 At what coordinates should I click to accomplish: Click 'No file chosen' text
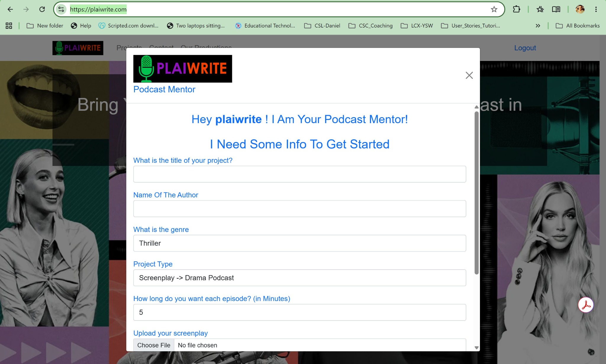tap(197, 345)
